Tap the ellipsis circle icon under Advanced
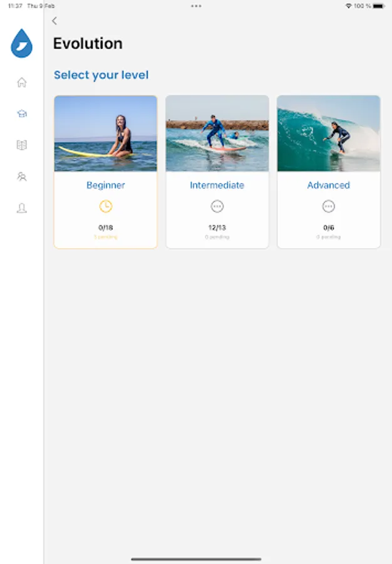392x564 pixels. 328,206
